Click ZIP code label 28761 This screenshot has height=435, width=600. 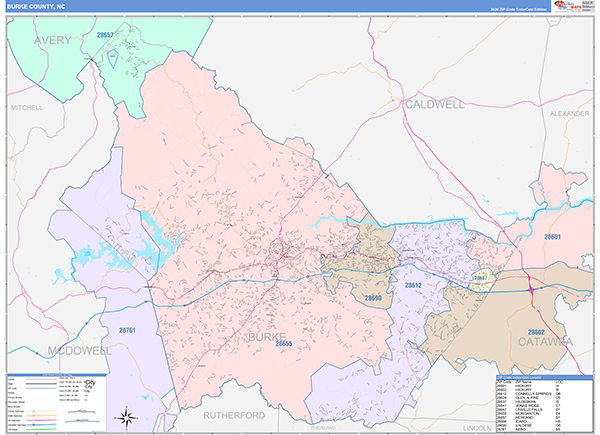[x=127, y=330]
